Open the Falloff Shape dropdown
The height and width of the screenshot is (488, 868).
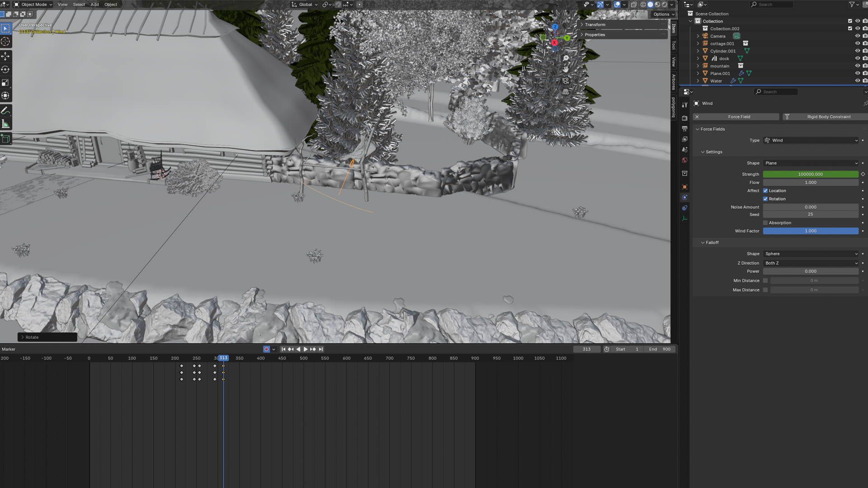click(x=810, y=254)
